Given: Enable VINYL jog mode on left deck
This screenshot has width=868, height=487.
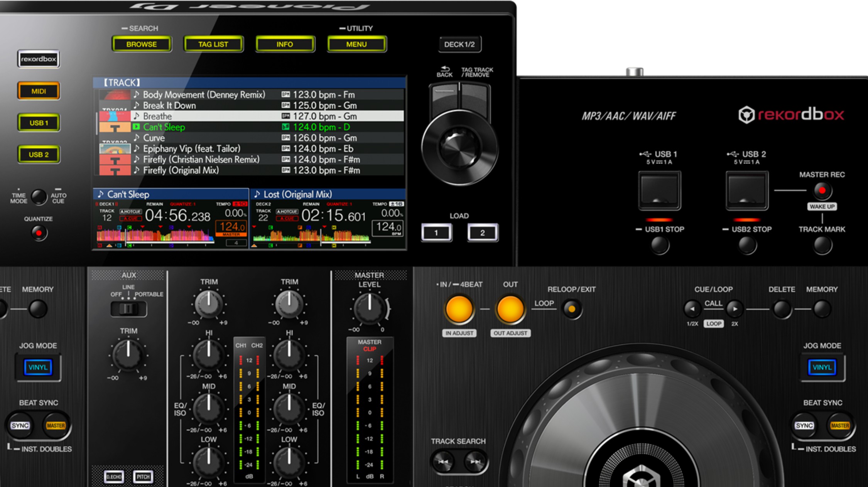Looking at the screenshot, I should tap(38, 367).
